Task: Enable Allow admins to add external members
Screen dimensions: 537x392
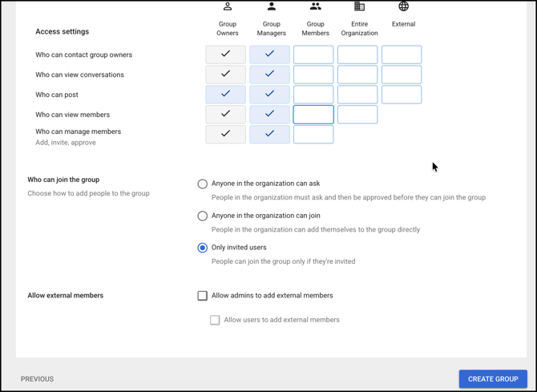Action: (203, 296)
